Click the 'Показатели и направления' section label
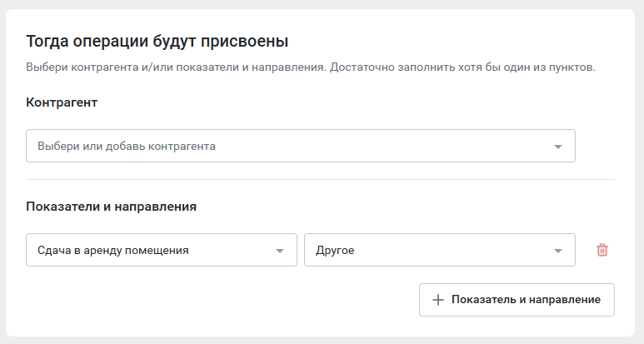 click(112, 206)
